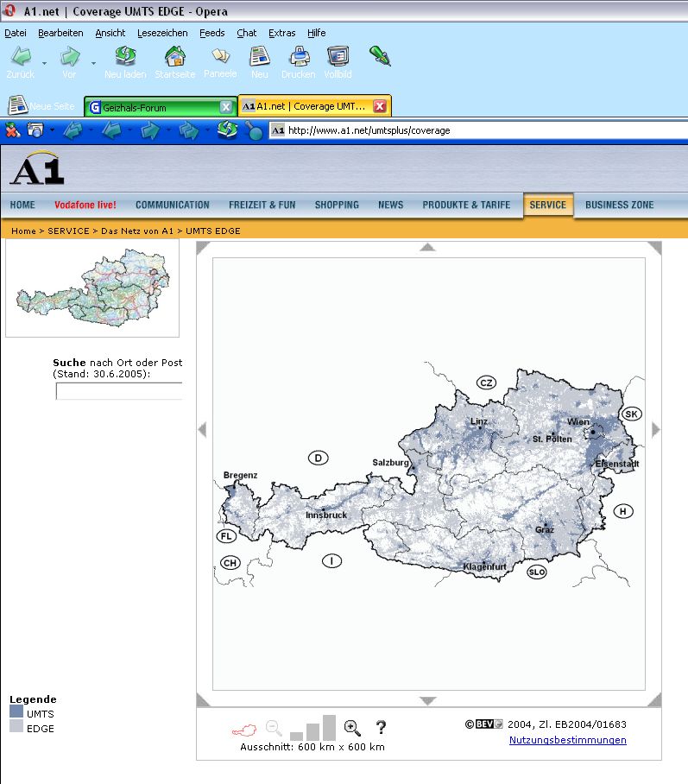Switch to Vollbild fullscreen mode
This screenshot has width=688, height=784.
[x=338, y=57]
